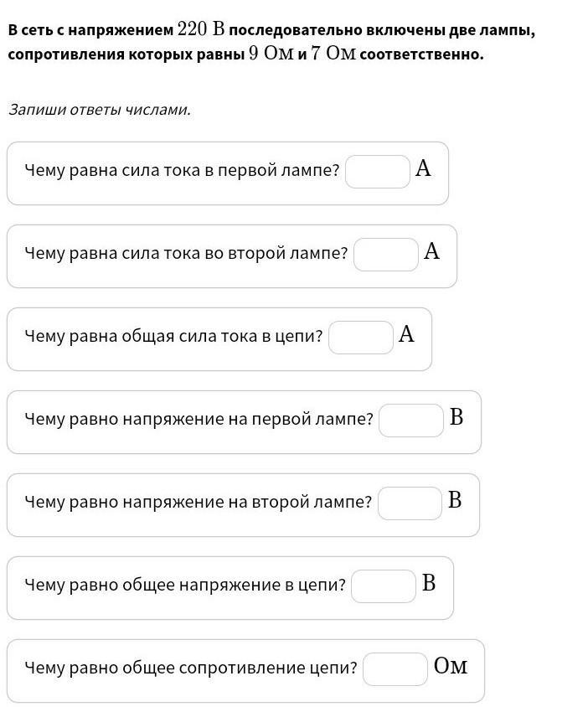The height and width of the screenshot is (707, 588).
Task: Click the '9 Ом' value in the heading
Action: tap(266, 54)
